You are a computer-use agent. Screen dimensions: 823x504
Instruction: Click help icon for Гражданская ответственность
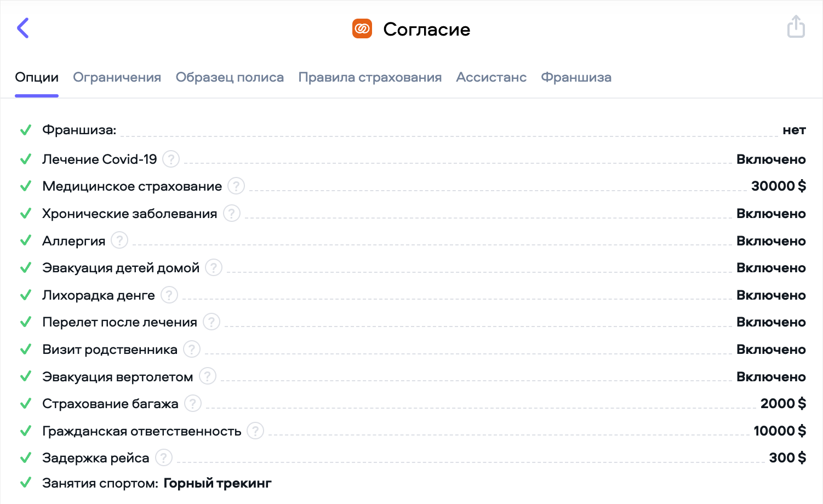[255, 431]
